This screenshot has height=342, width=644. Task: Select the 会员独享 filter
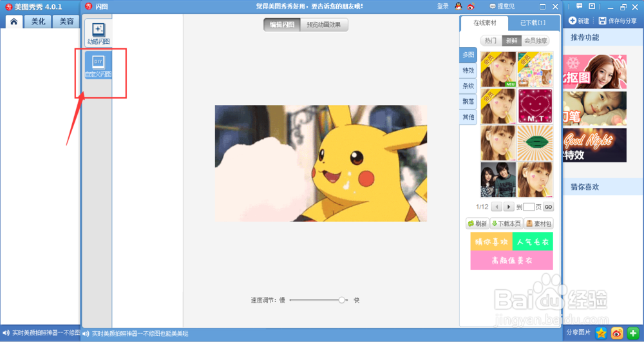[x=536, y=41]
